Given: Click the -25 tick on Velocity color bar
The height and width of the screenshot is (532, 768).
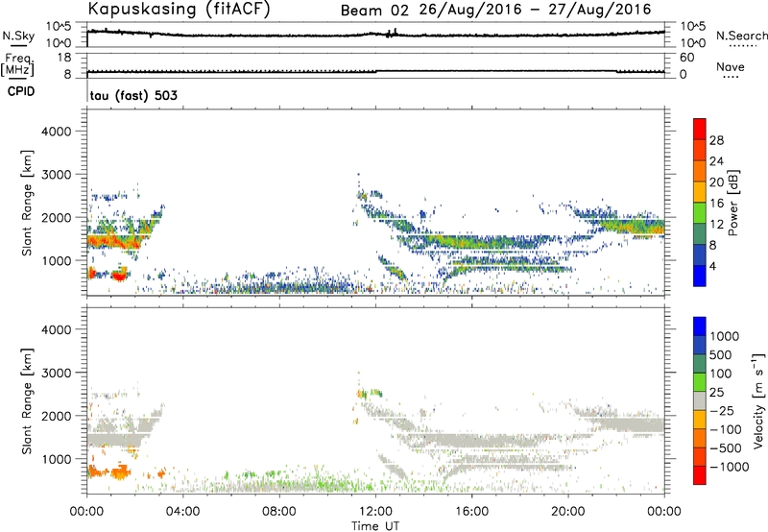Looking at the screenshot, I should point(722,410).
